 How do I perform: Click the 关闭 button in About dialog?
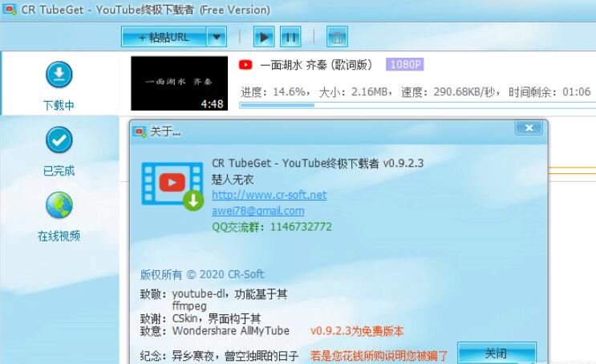coord(497,354)
